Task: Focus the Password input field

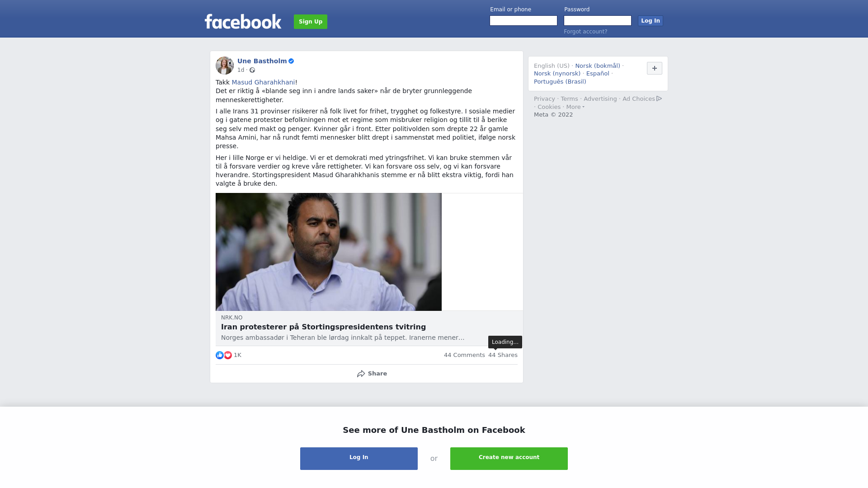Action: tap(598, 21)
